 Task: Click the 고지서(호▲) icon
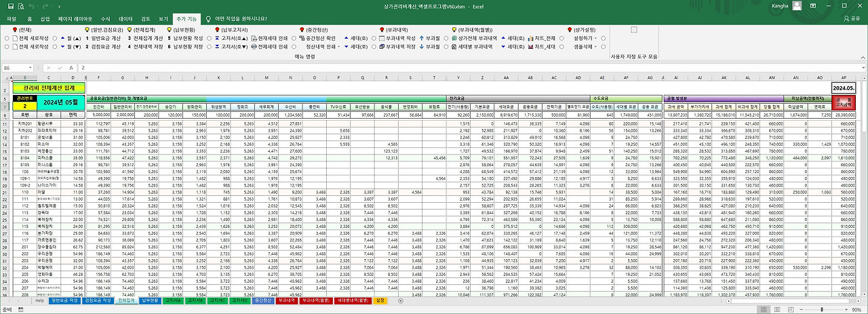point(216,39)
